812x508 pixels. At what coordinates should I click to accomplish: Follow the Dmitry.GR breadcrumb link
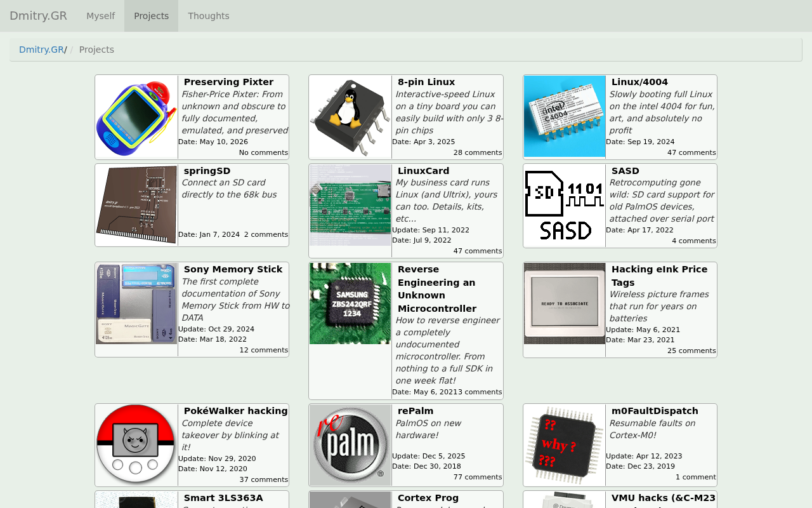coord(41,50)
